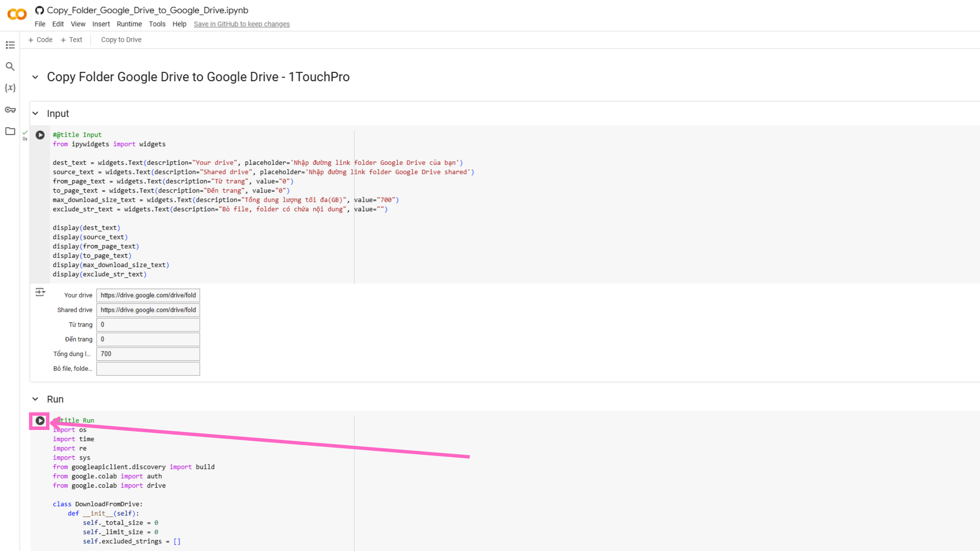Viewport: 980px width, 551px height.
Task: Click the search (find and replace) sidebar icon
Action: pos(10,66)
